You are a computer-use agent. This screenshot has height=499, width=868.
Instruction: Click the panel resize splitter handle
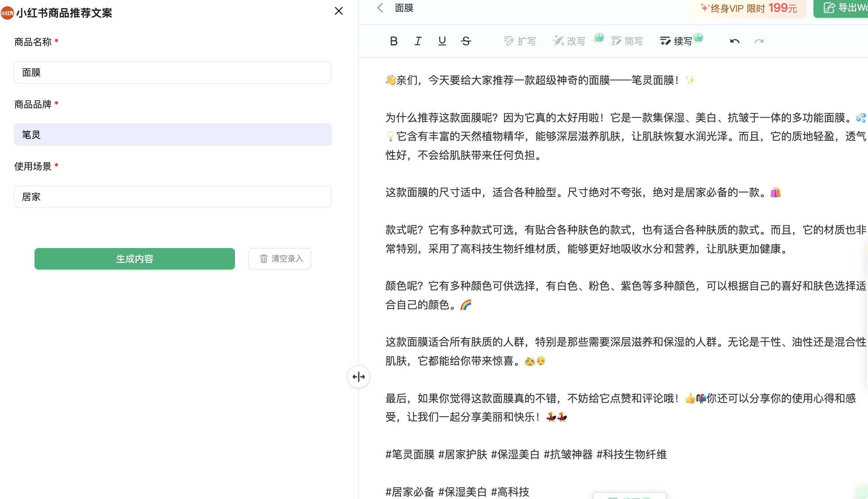[359, 377]
